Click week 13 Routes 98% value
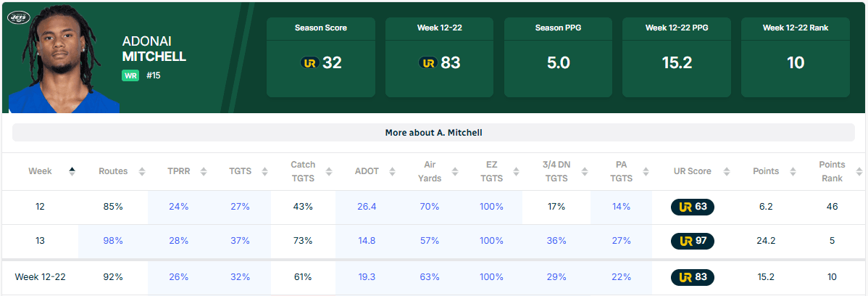The height and width of the screenshot is (296, 868). click(x=113, y=241)
